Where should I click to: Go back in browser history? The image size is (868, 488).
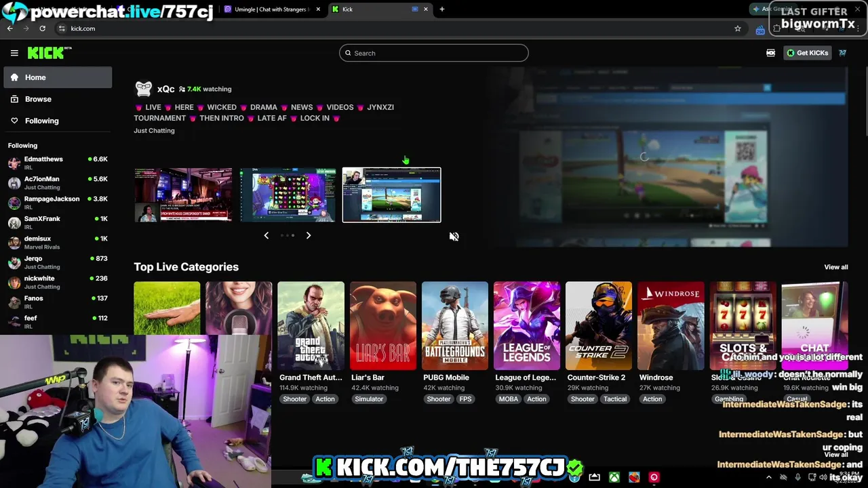click(10, 28)
